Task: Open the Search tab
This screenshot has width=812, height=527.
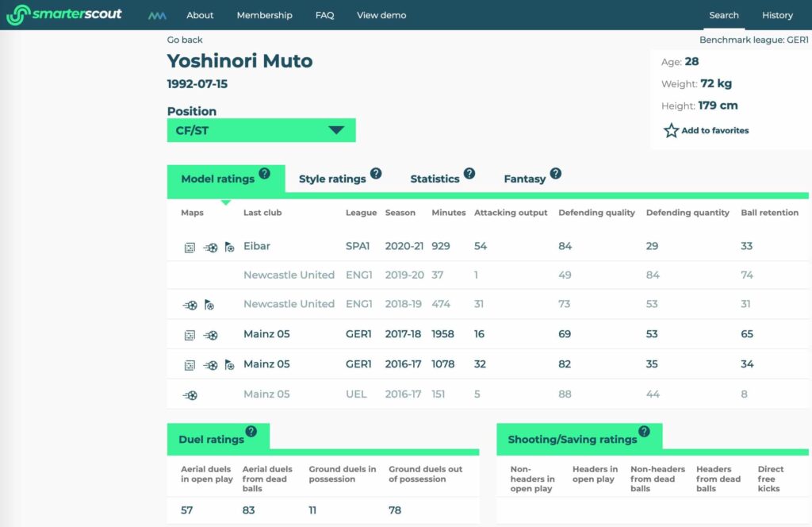Action: click(723, 15)
